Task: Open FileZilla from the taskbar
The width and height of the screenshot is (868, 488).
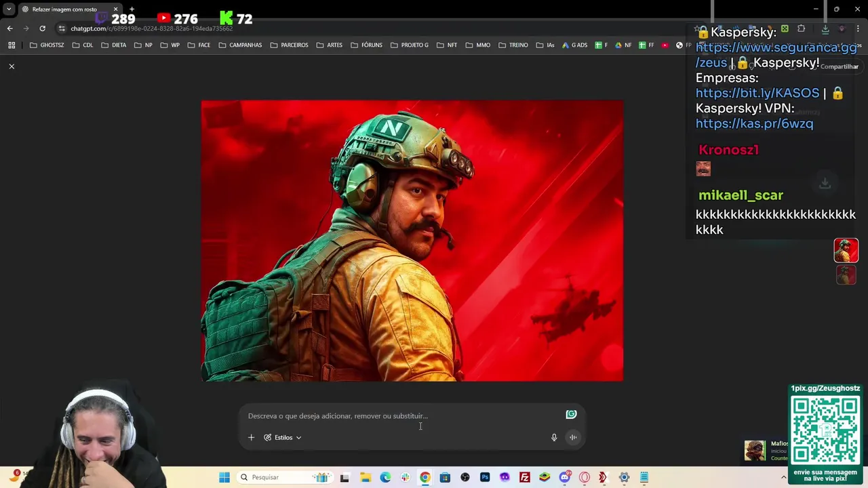Action: (525, 478)
